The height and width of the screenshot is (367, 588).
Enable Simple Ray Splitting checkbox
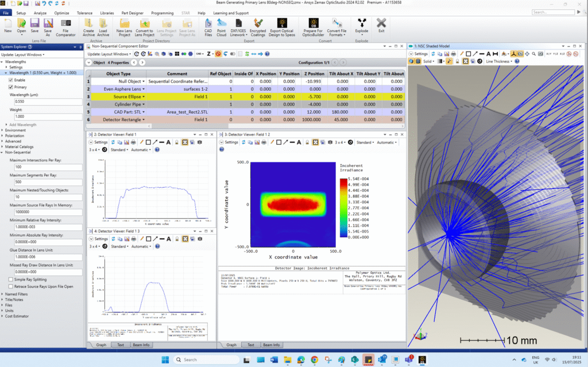click(10, 280)
